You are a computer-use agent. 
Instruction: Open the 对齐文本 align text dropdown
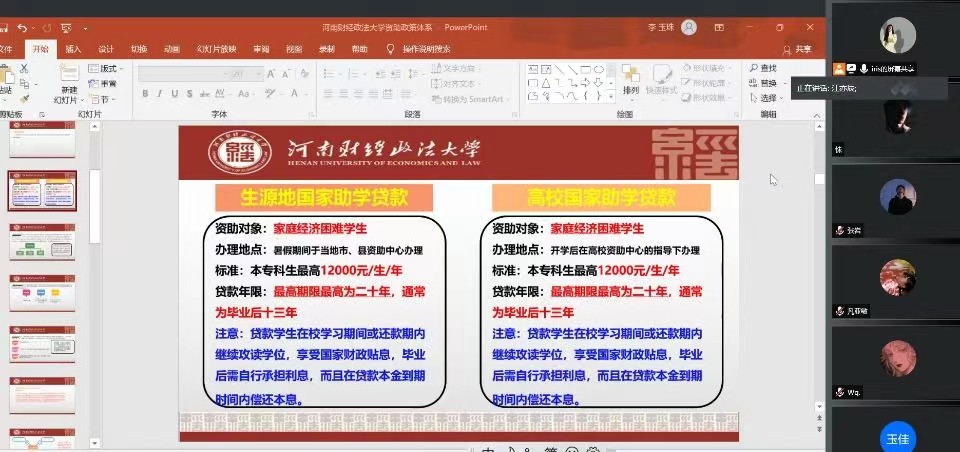tap(456, 84)
